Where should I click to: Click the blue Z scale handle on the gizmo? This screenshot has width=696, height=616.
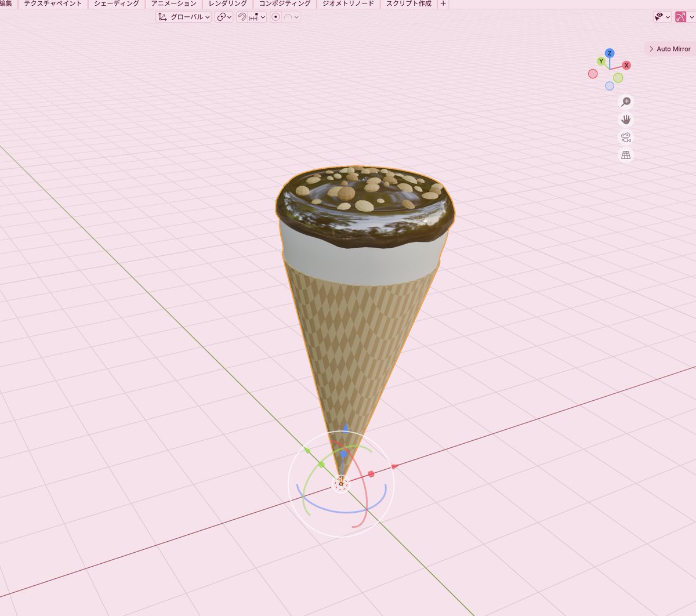tap(343, 455)
